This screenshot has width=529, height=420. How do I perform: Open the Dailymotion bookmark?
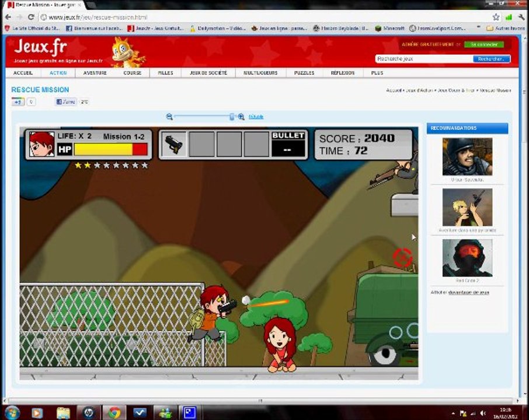218,29
